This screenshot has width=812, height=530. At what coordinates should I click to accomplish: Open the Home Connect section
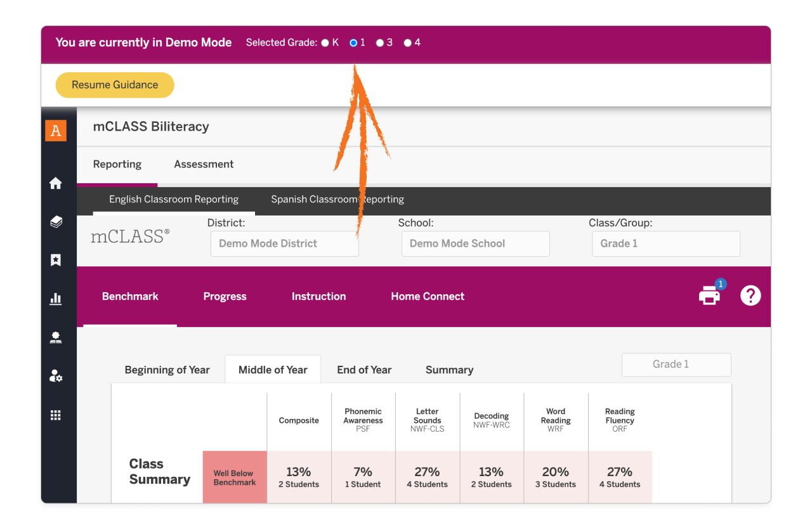[x=428, y=296]
